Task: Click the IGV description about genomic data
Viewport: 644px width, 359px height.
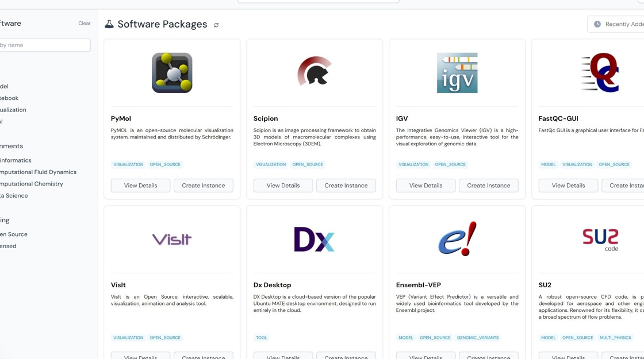Action: pos(457,137)
